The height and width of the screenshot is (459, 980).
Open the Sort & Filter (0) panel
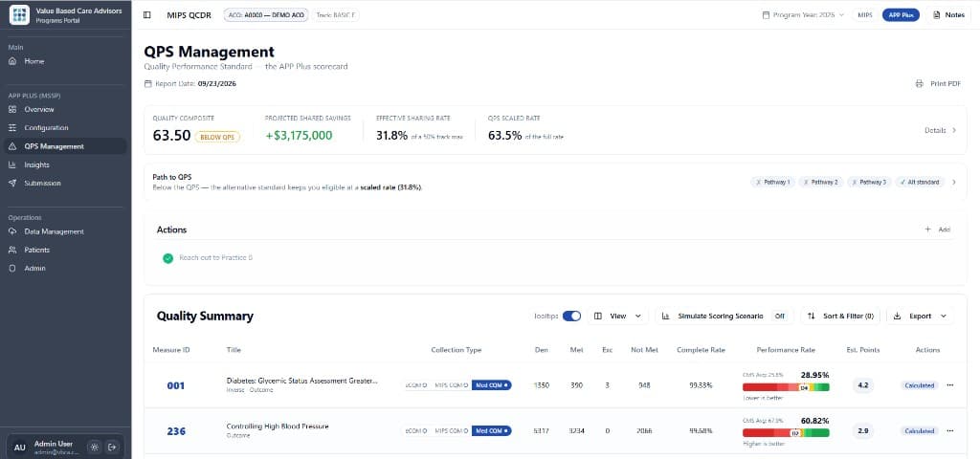pos(840,316)
